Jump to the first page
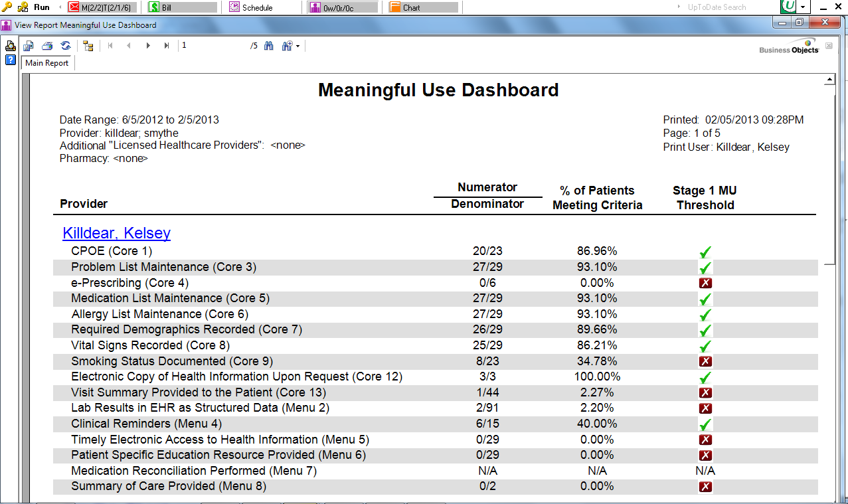Image resolution: width=848 pixels, height=504 pixels. click(x=110, y=46)
